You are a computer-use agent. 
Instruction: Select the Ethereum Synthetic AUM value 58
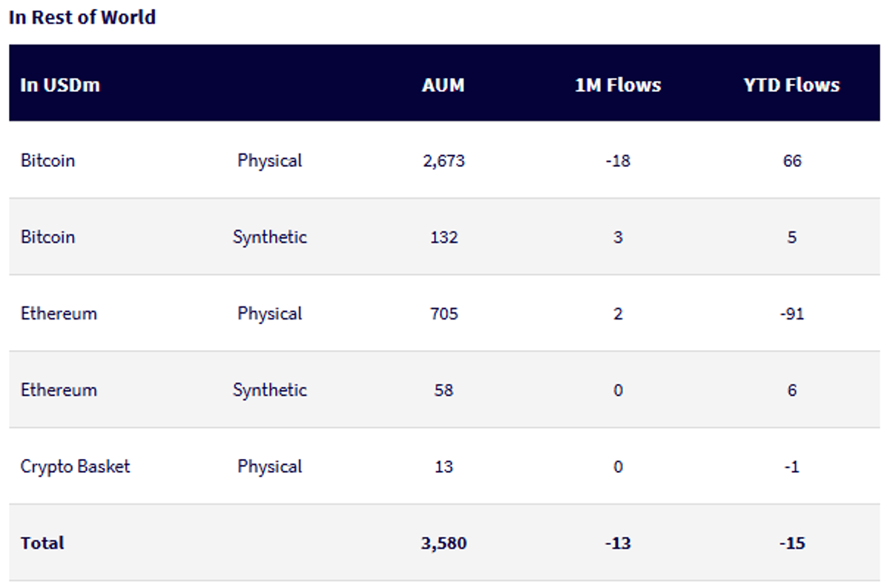click(x=444, y=390)
